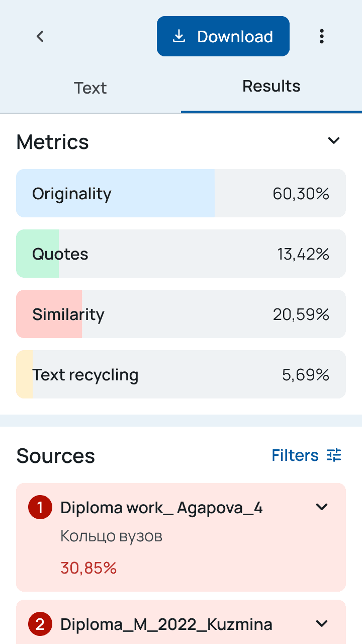
Task: Select the Originality metric bar
Action: pyautogui.click(x=181, y=193)
